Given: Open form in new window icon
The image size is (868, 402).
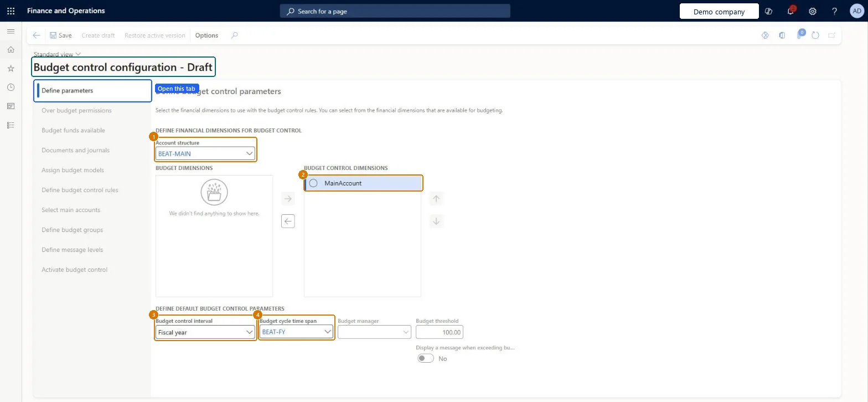Looking at the screenshot, I should coord(831,35).
